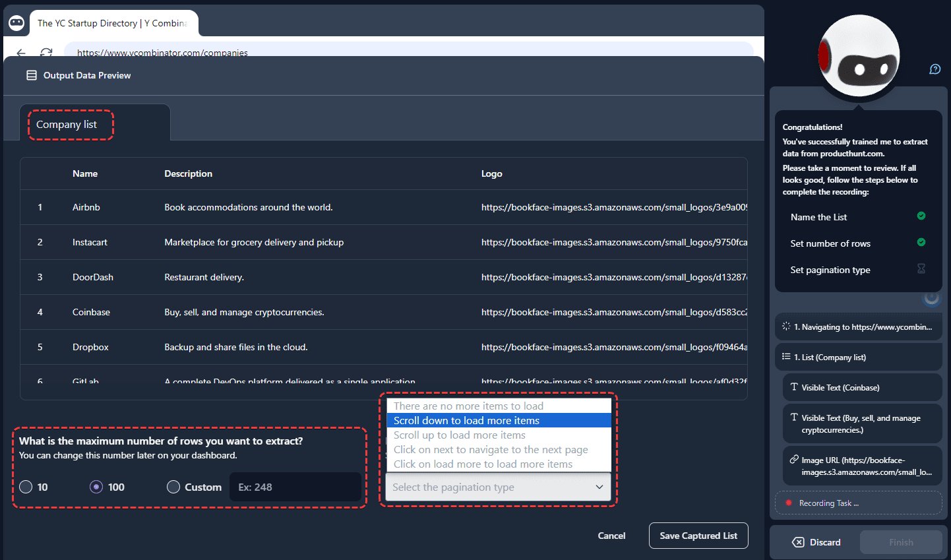Select the 100 rows radio button
The height and width of the screenshot is (560, 951).
(96, 487)
